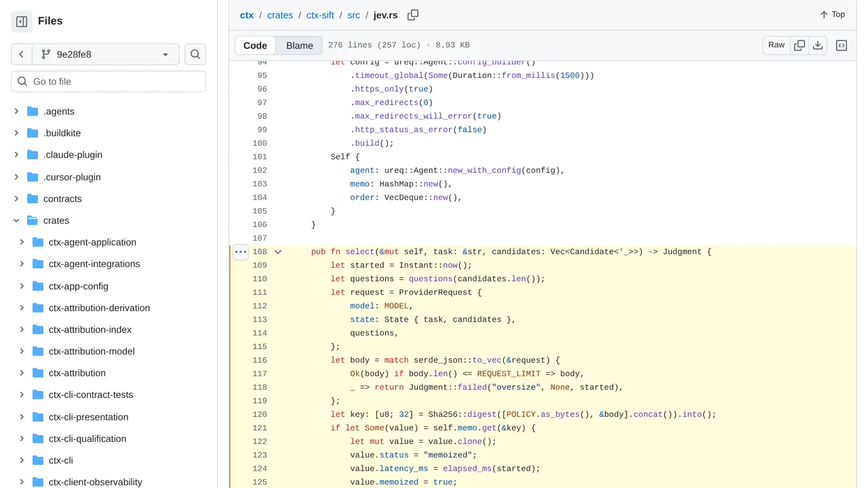Screen dimensions: 868x488
Task: Click line number 101
Action: tap(260, 157)
